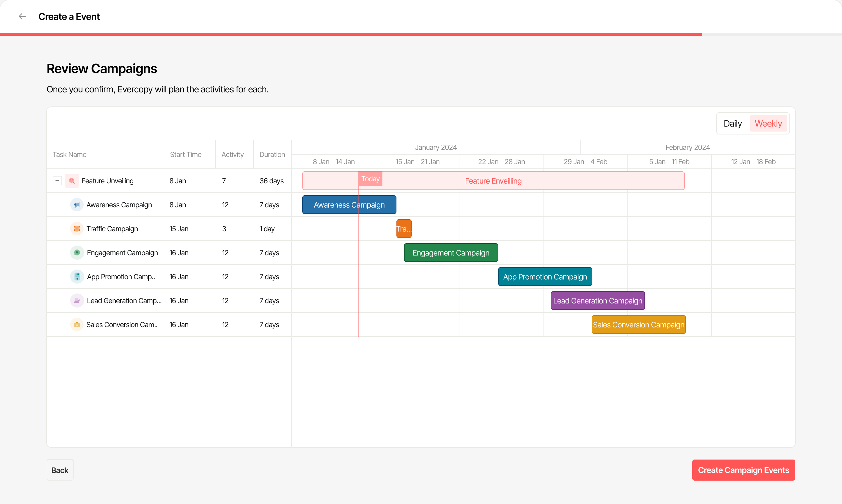
Task: Click the Back button
Action: pyautogui.click(x=60, y=470)
